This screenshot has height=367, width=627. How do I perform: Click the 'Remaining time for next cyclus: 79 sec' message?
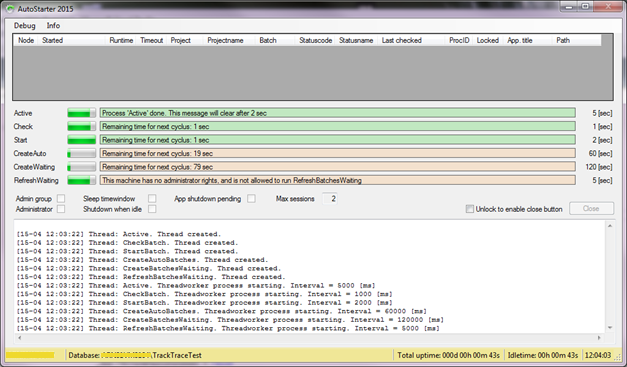[338, 167]
